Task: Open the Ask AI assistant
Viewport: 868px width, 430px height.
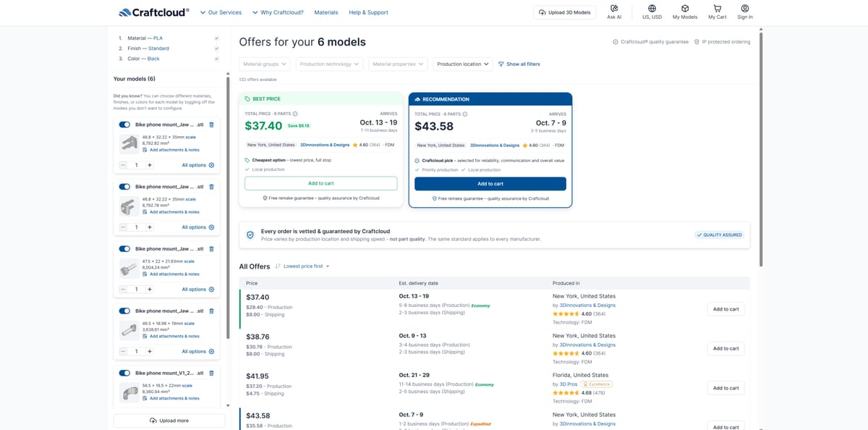Action: pos(614,12)
